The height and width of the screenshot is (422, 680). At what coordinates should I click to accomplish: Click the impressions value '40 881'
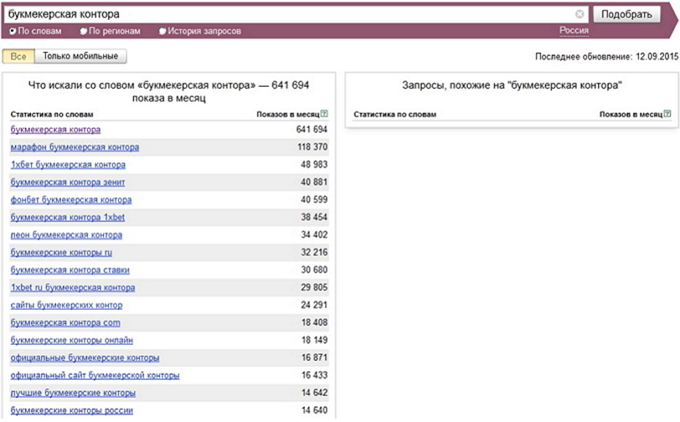[x=314, y=182]
